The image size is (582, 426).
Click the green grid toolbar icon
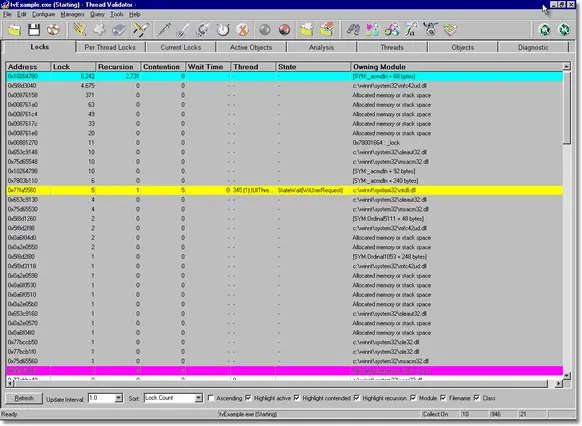pos(450,30)
